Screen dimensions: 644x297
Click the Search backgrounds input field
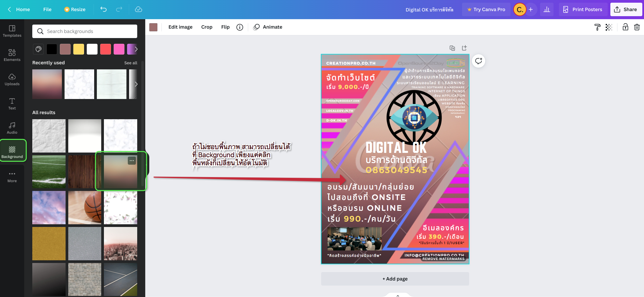pyautogui.click(x=85, y=31)
